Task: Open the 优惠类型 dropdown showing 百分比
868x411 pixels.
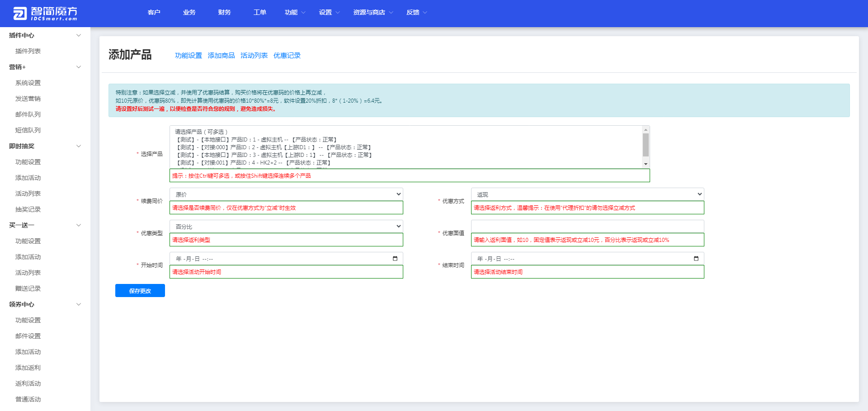Action: coord(286,227)
